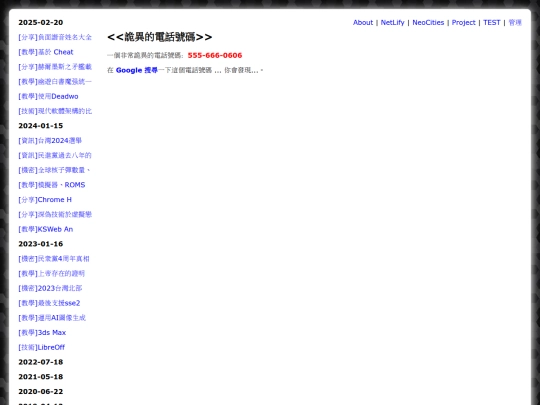Screen dimensions: 540x405
Task: Open the 管理 link
Action: [515, 22]
